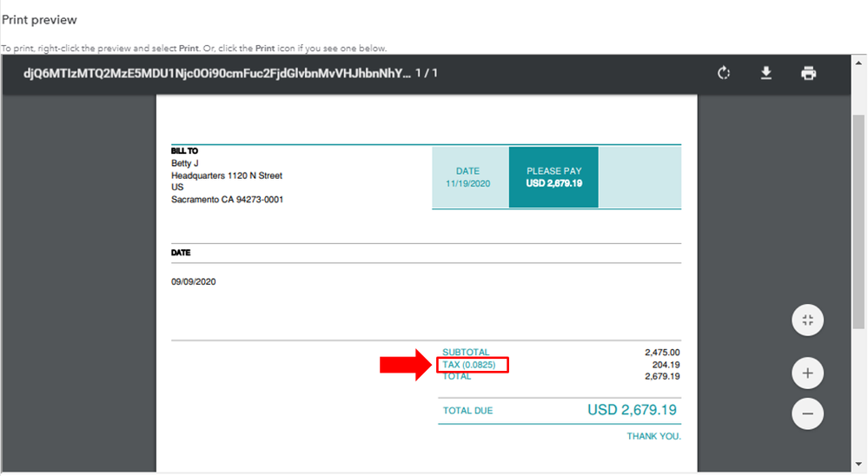
Task: Click the SUBTOTAL label
Action: 466,352
